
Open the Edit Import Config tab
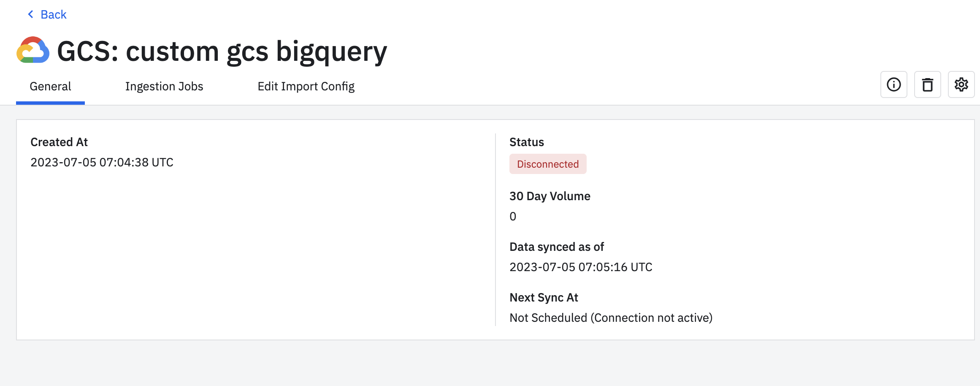coord(306,86)
